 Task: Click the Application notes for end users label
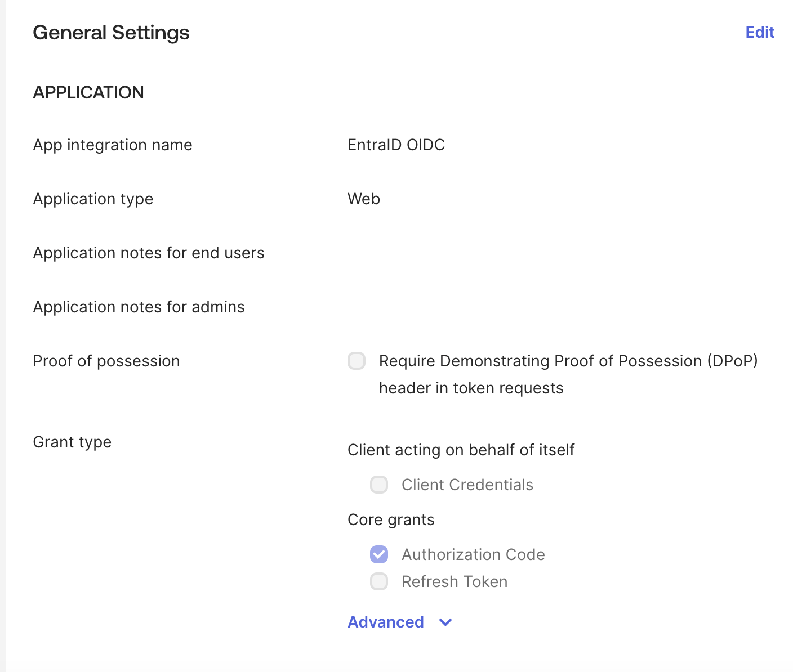(149, 253)
